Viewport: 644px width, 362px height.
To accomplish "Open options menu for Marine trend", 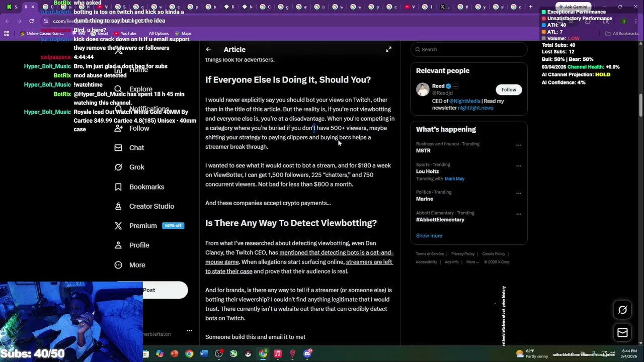I will (x=519, y=193).
